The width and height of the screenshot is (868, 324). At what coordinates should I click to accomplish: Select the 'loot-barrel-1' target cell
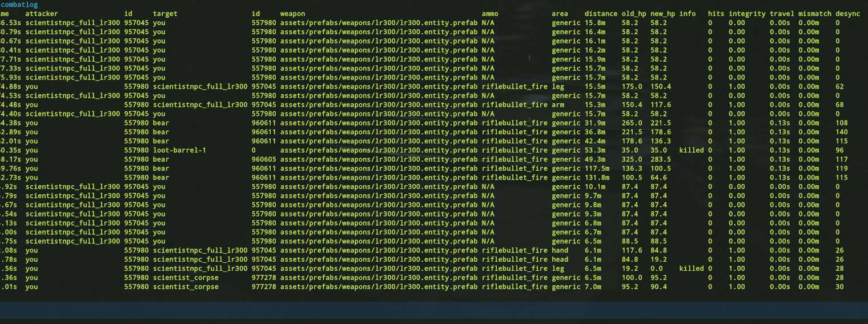tap(179, 150)
